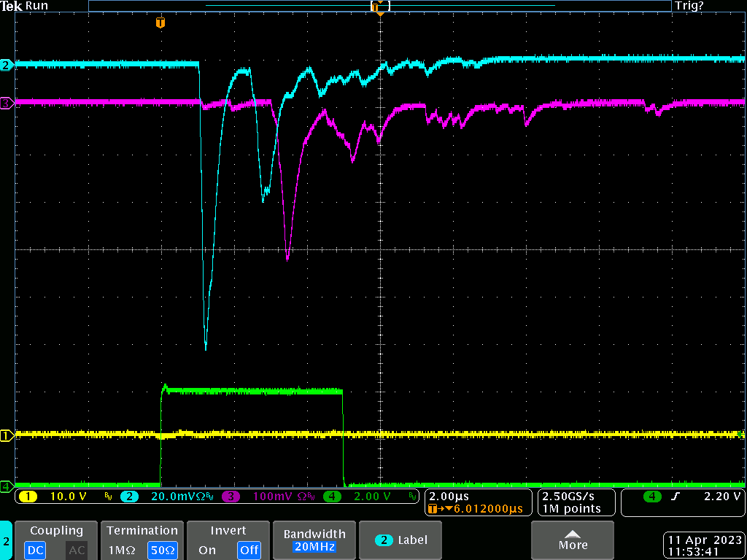Click the channel 2 cyan ground marker
Screen dimensions: 747x560
click(x=6, y=65)
